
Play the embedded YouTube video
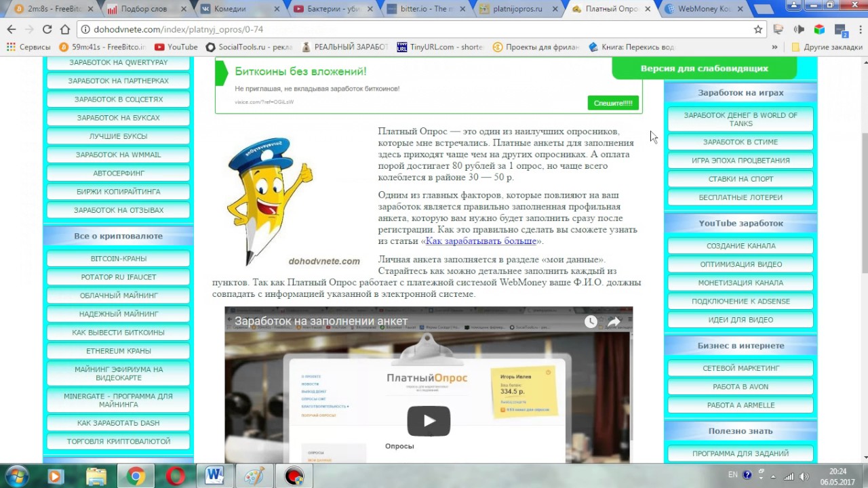tap(429, 421)
